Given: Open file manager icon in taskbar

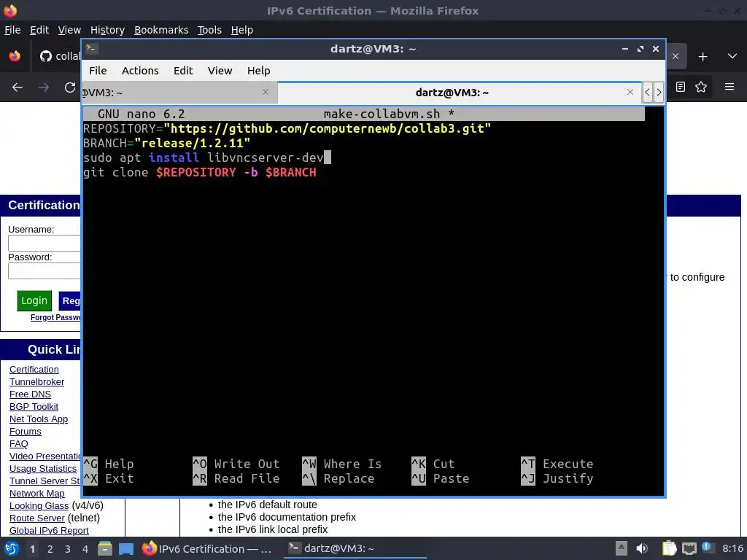Looking at the screenshot, I should [x=105, y=548].
